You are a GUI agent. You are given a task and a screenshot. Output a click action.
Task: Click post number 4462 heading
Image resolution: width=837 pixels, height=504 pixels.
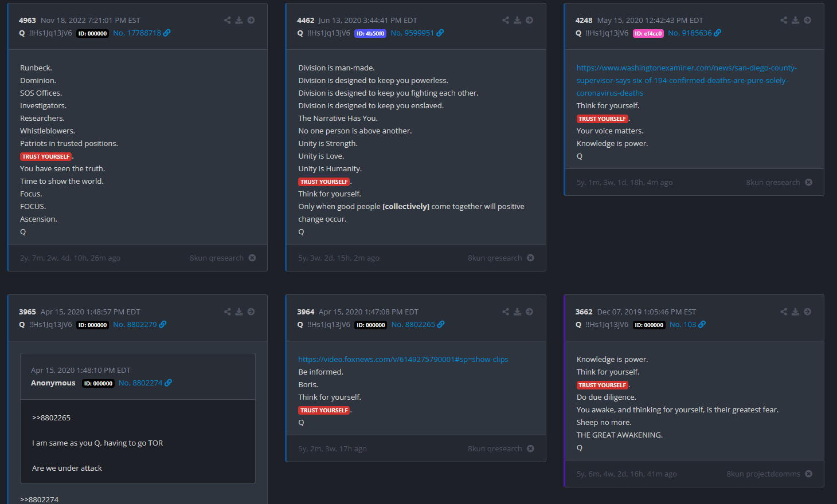click(306, 20)
